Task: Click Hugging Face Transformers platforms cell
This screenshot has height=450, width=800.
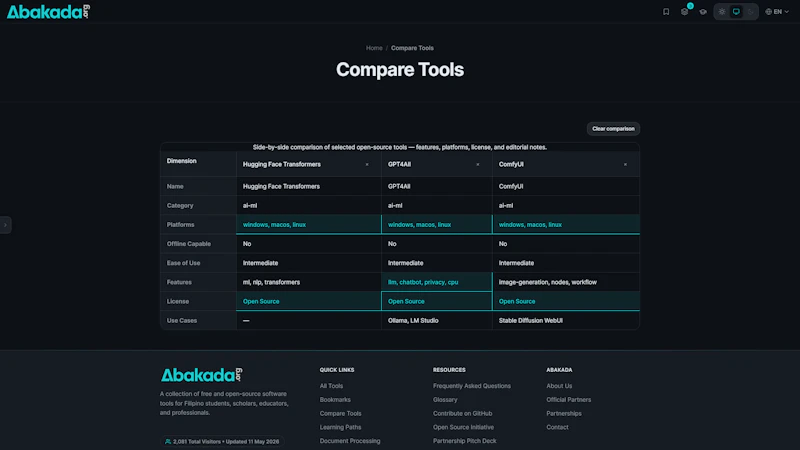Action: coord(309,224)
